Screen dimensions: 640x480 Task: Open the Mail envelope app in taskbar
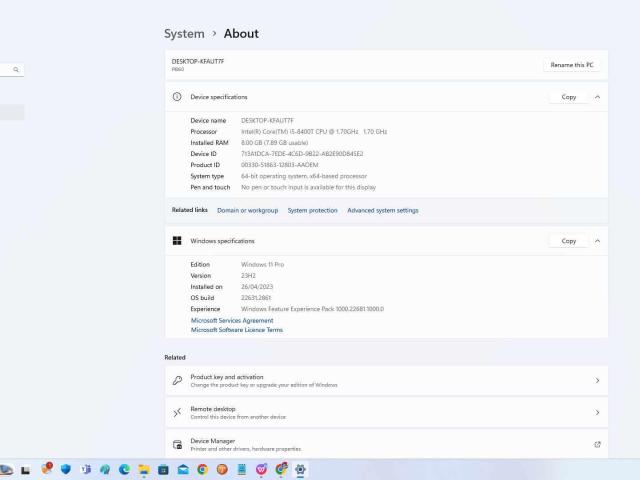pos(183,470)
